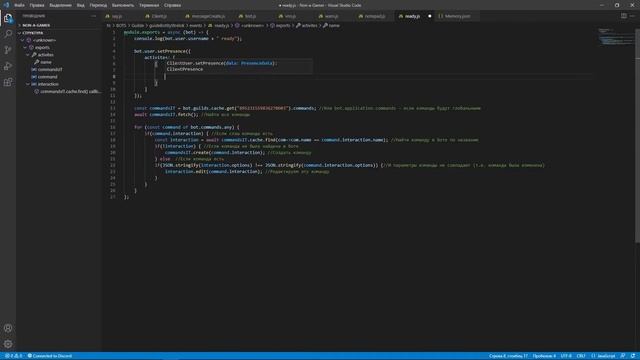This screenshot has height=360, width=640.
Task: Click the indentation spaces status item
Action: [x=544, y=356]
